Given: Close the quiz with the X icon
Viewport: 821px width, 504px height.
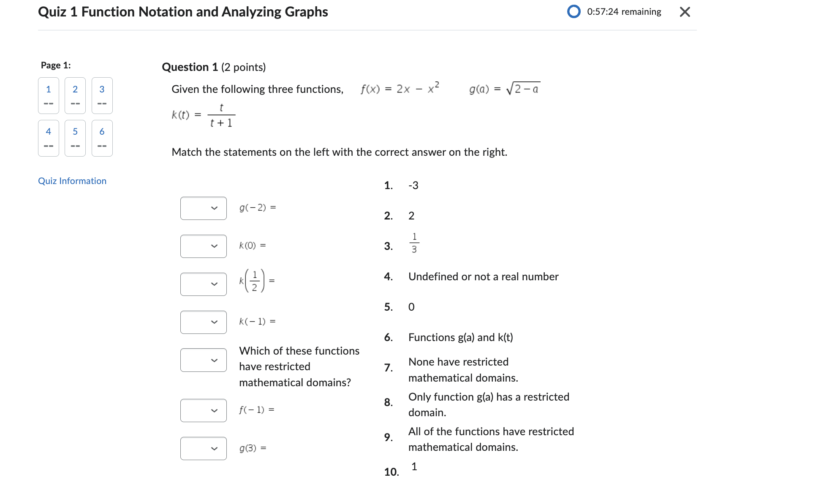Looking at the screenshot, I should click(x=685, y=12).
